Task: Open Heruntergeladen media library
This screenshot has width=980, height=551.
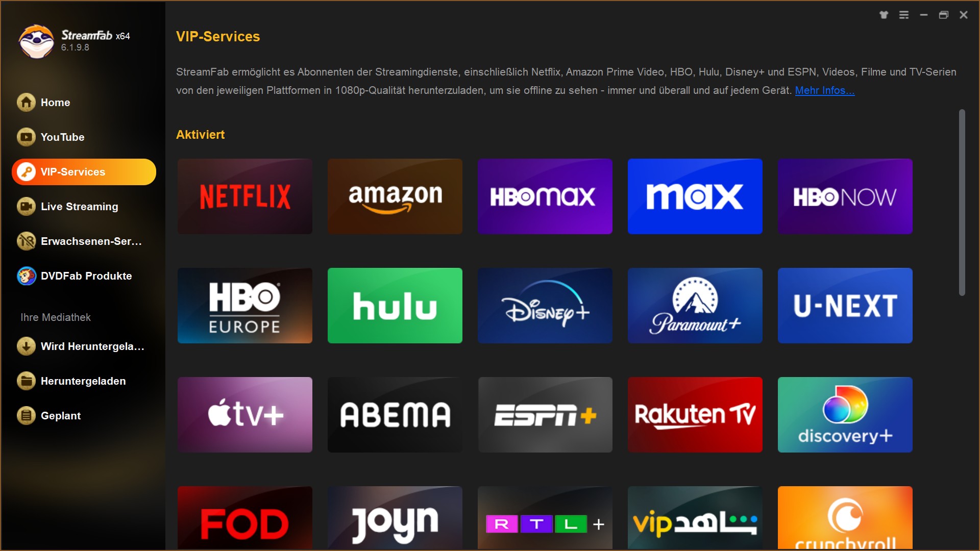Action: point(84,380)
